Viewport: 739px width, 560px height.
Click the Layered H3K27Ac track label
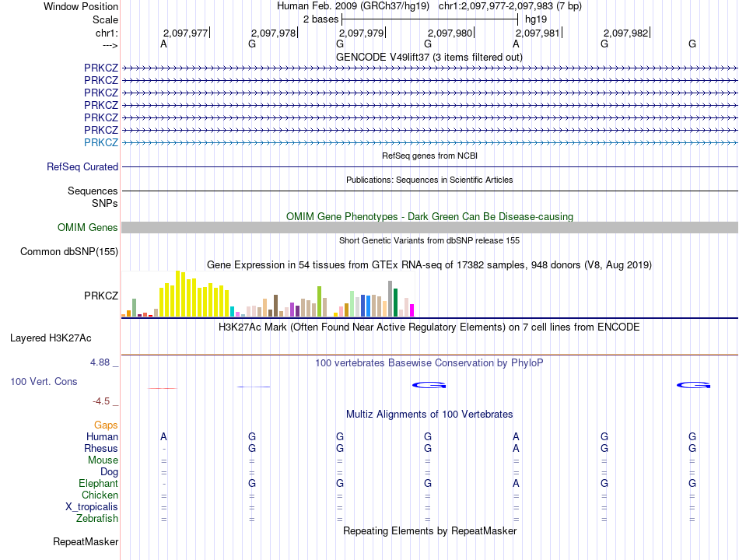coord(51,338)
